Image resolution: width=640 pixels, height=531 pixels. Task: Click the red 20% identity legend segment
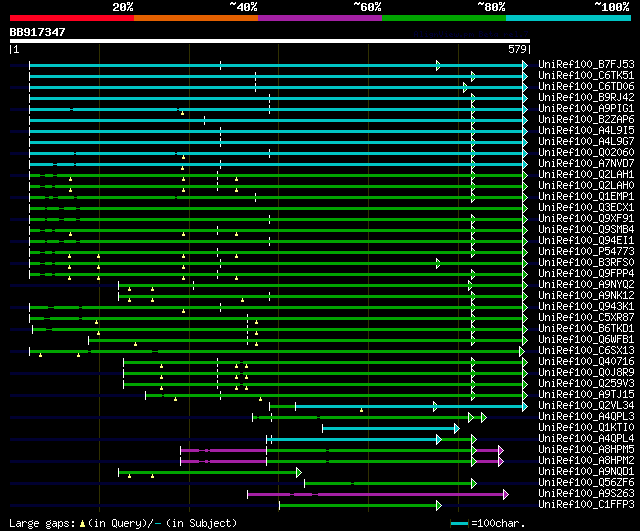tap(72, 18)
